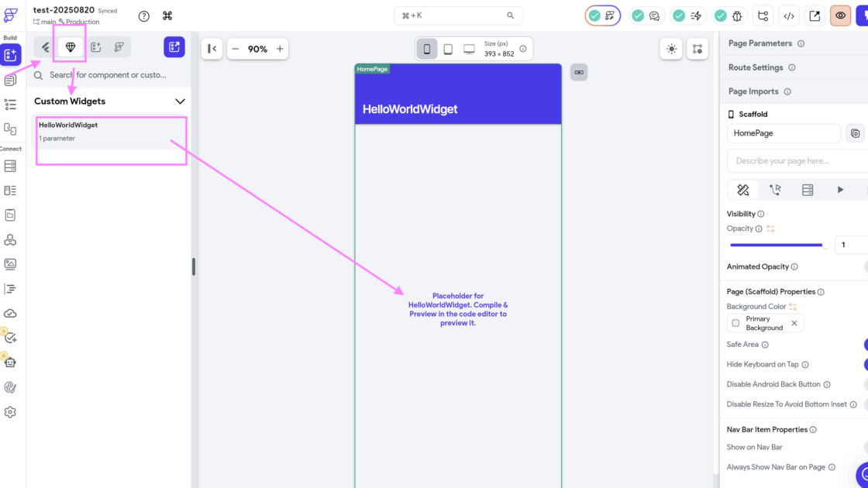
Task: Switch to the FlutterFlow library tab
Action: (x=119, y=47)
